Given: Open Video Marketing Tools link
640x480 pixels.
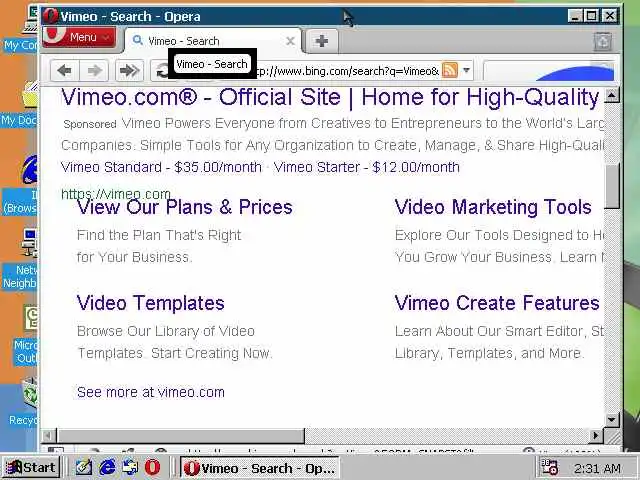Looking at the screenshot, I should point(493,207).
